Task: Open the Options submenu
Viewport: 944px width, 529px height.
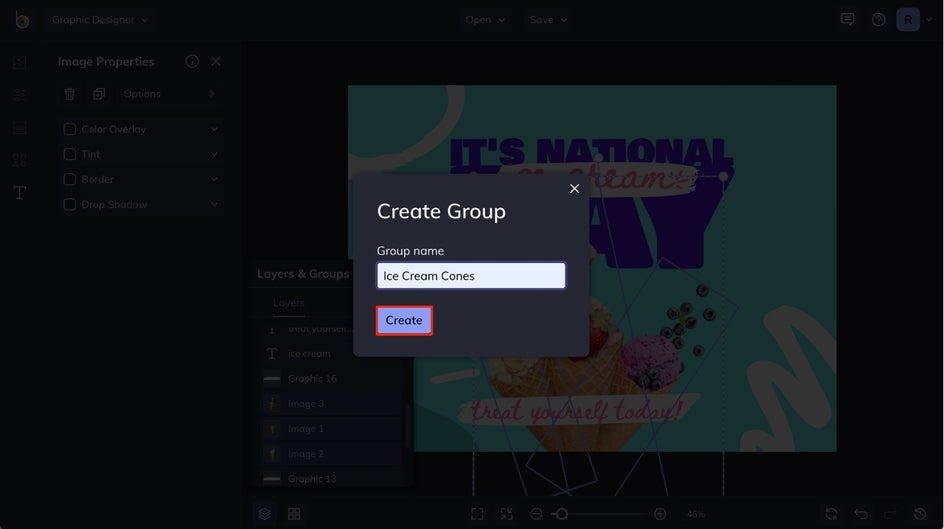Action: coord(169,94)
